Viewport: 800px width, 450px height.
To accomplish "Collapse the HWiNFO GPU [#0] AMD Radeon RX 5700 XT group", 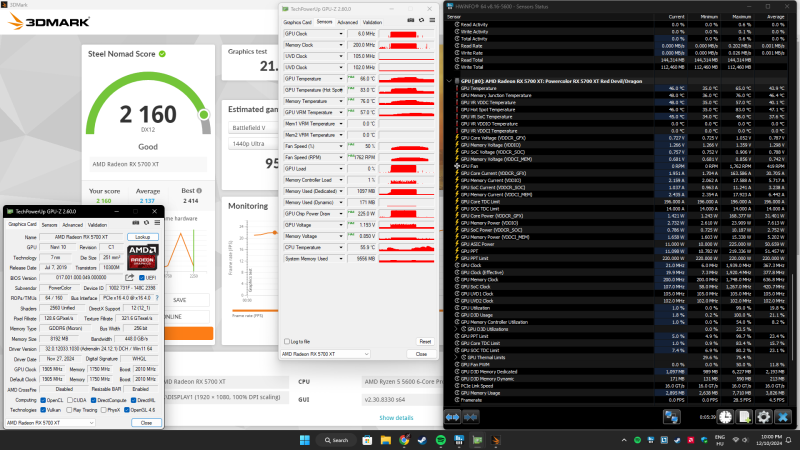I will (449, 81).
